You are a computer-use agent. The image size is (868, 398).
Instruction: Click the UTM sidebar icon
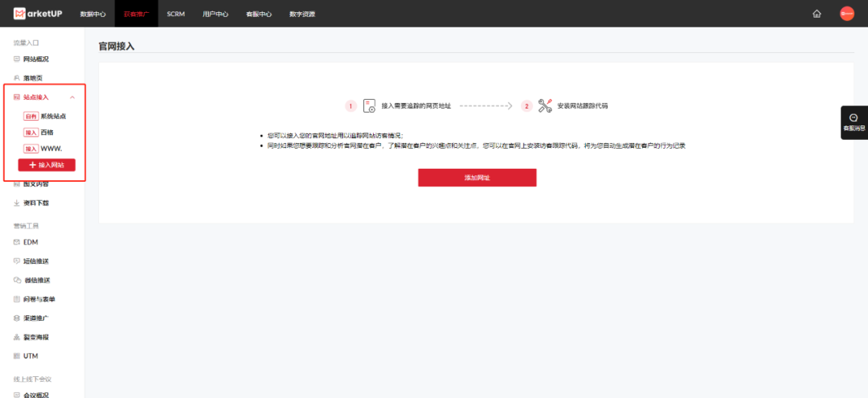coord(17,356)
